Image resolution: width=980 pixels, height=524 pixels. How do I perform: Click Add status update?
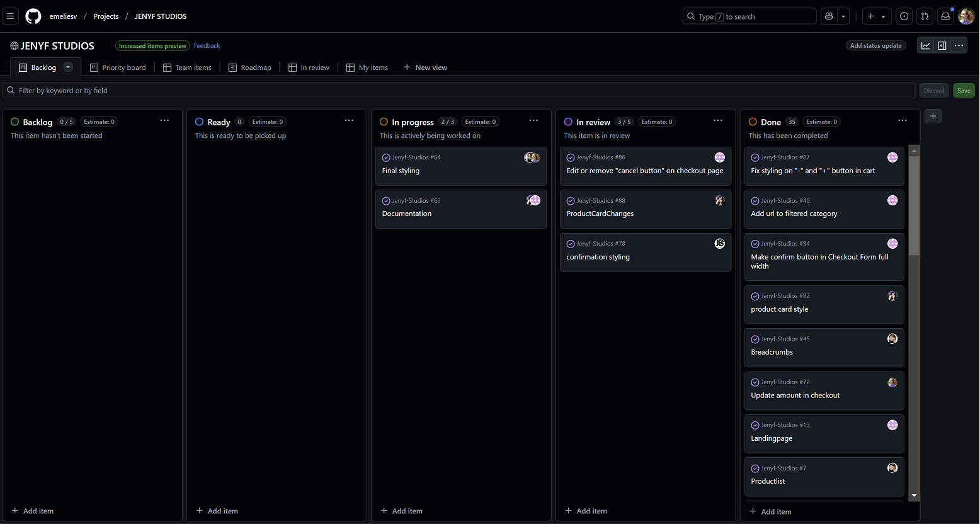[876, 45]
